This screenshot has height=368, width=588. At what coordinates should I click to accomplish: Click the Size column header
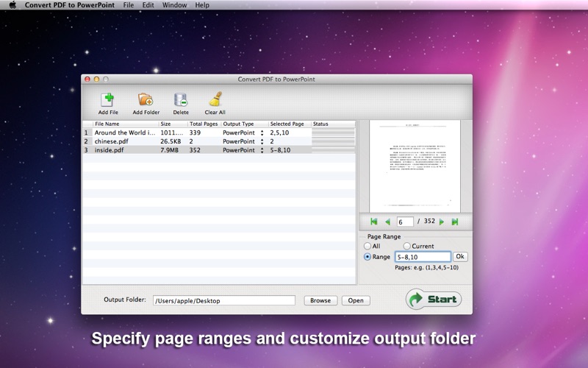coord(173,124)
